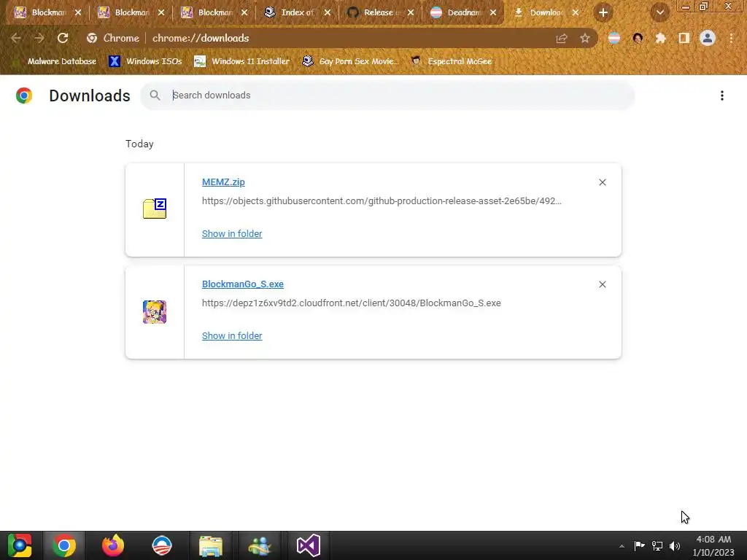
Task: Share this page via the share icon
Action: coord(562,38)
